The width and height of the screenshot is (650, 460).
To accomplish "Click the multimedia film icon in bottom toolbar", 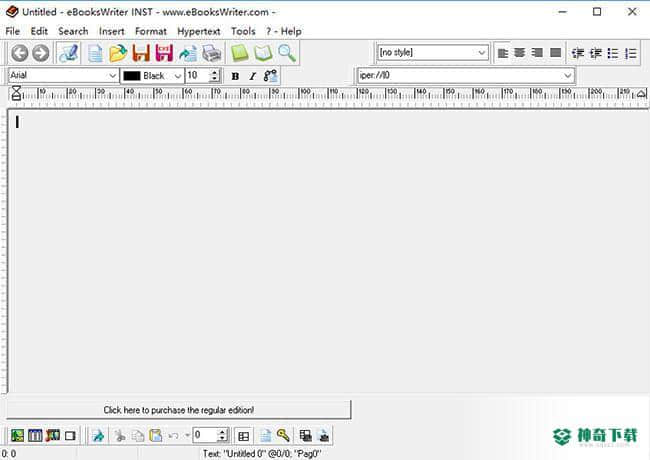I will [53, 436].
